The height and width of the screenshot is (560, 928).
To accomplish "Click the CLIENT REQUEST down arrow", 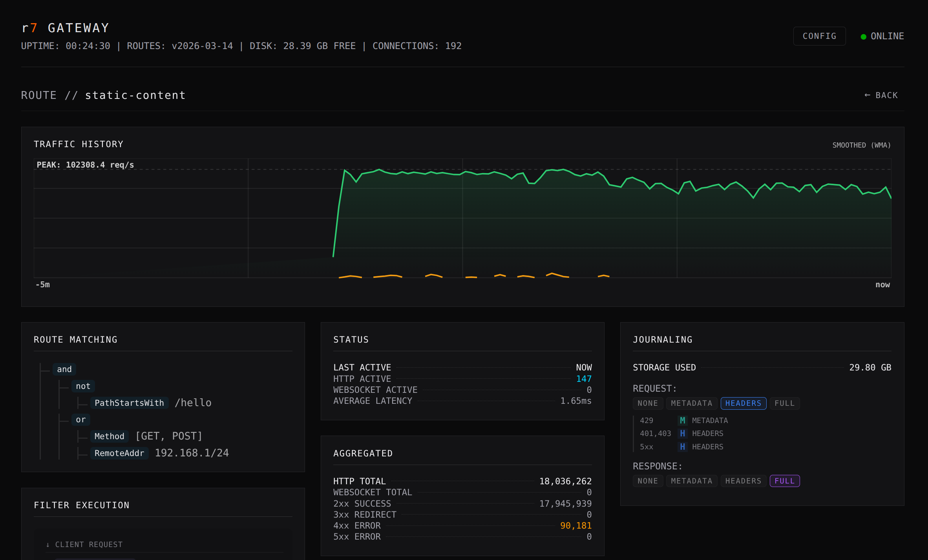I will point(47,545).
